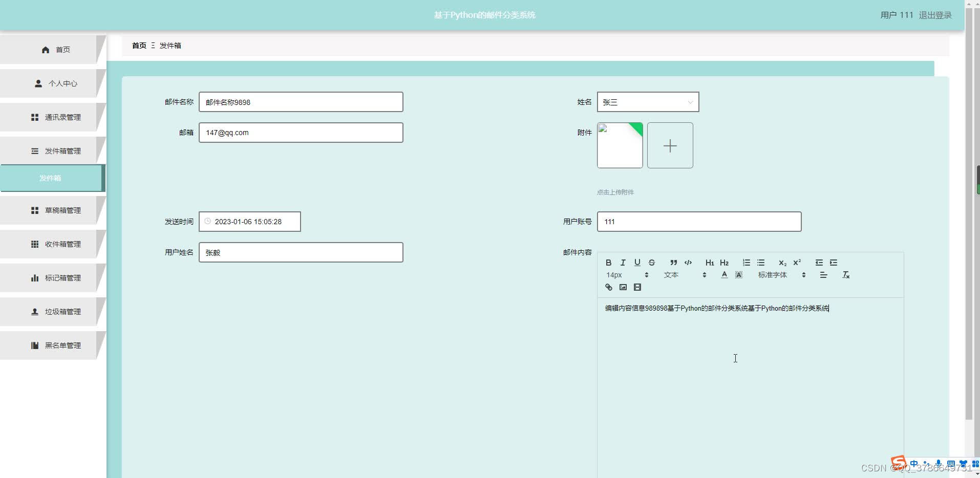The image size is (980, 478).
Task: Focus the 邮件名称 input field
Action: (x=301, y=102)
